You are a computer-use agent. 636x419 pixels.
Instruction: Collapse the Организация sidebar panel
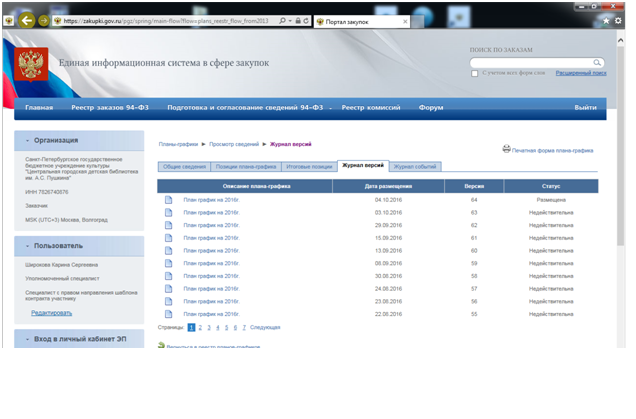coord(28,140)
